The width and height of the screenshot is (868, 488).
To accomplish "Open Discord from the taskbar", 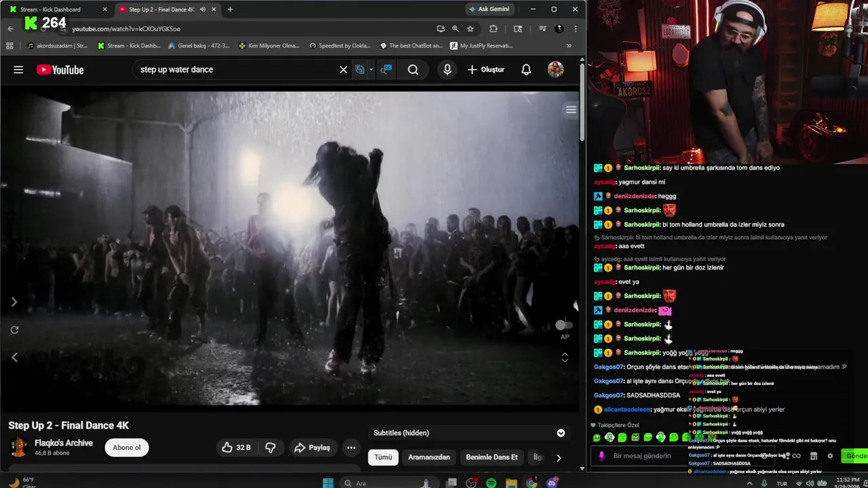I will click(x=552, y=483).
